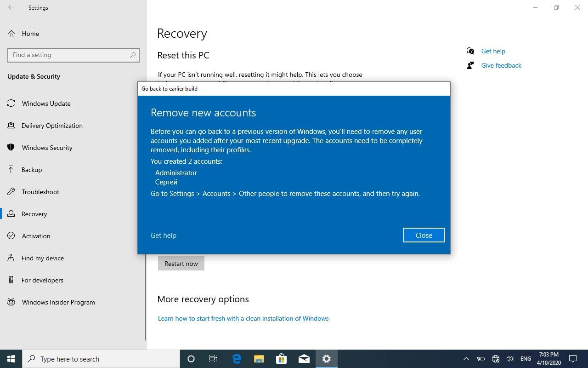Click Get help link on right
This screenshot has width=588, height=368.
tap(493, 51)
